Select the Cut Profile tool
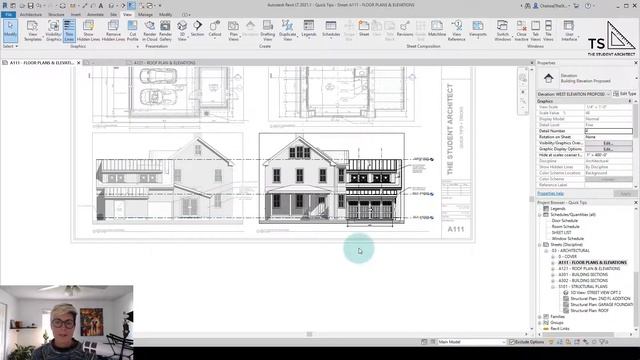This screenshot has width=640, height=360. 133,31
